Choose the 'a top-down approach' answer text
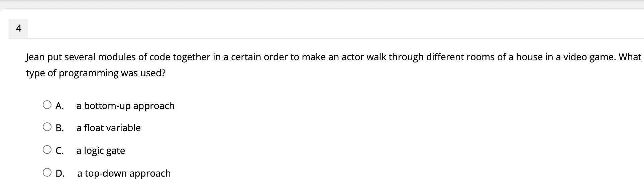This screenshot has width=644, height=192. (x=124, y=173)
